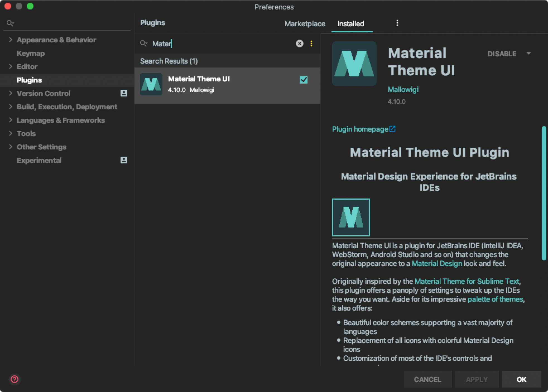Expand Appearance & Behavior section
The height and width of the screenshot is (392, 548).
pyautogui.click(x=10, y=40)
